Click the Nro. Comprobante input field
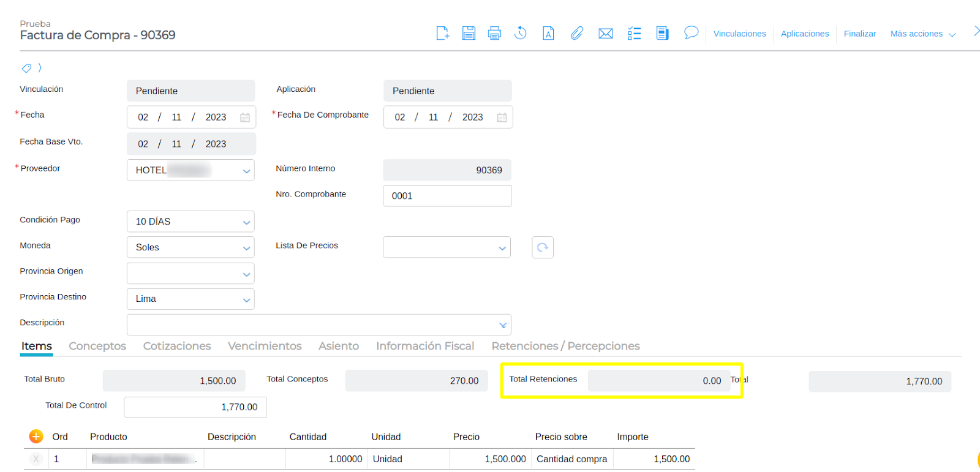This screenshot has height=472, width=980. point(447,196)
